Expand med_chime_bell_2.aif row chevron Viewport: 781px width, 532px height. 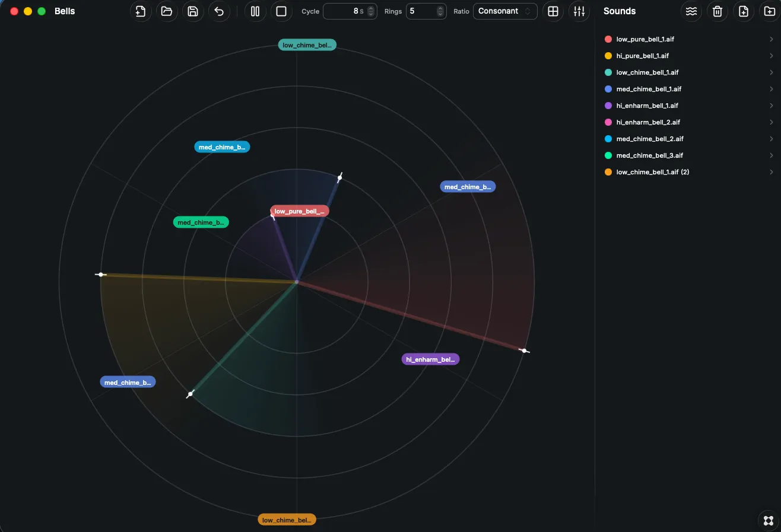tap(771, 139)
